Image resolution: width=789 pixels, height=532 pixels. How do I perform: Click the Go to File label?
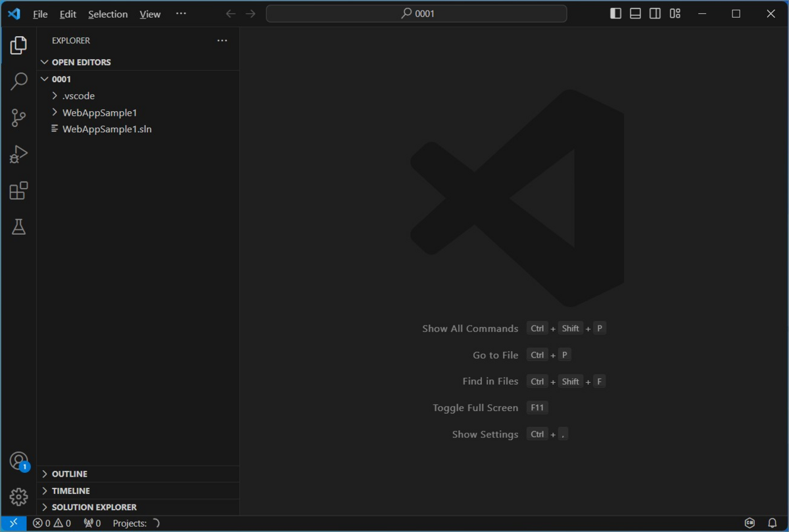(x=496, y=355)
